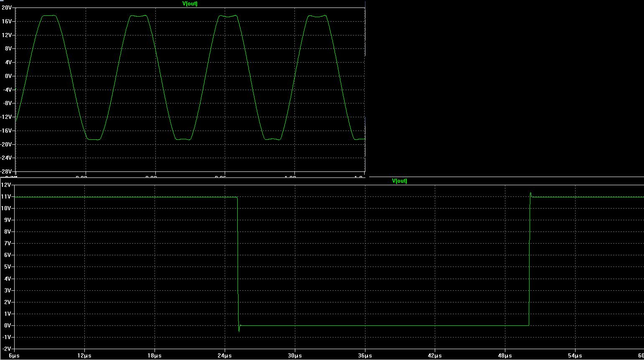Image resolution: width=644 pixels, height=360 pixels.
Task: Select the 12µs time axis label
Action: pos(84,356)
